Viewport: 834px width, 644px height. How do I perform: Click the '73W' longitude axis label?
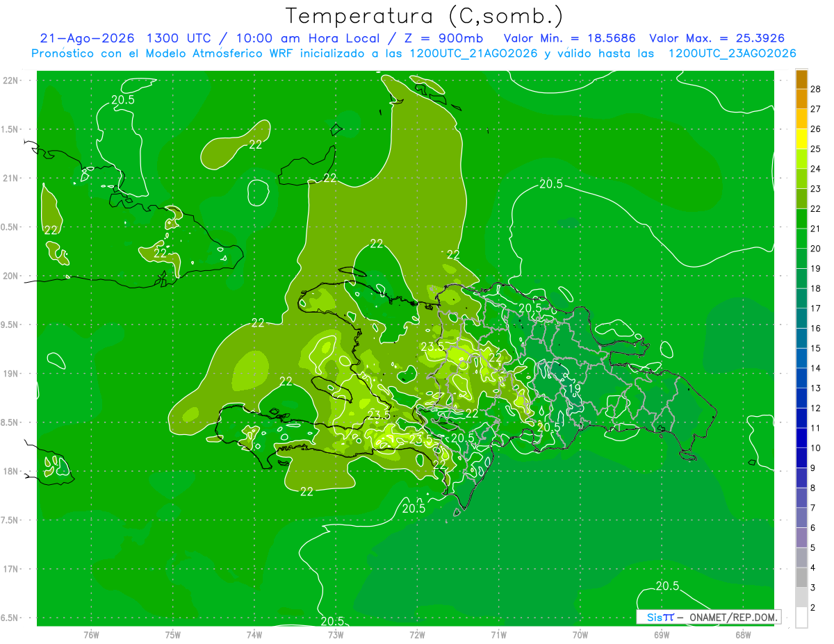[x=336, y=634]
